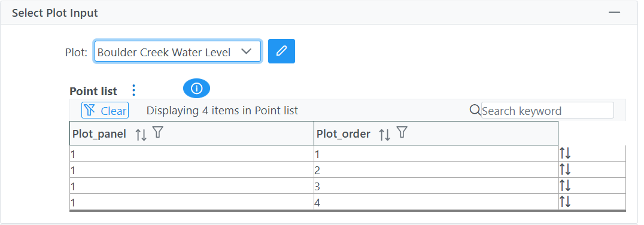Select the Plot_order cell showing 3
The height and width of the screenshot is (225, 644).
436,186
